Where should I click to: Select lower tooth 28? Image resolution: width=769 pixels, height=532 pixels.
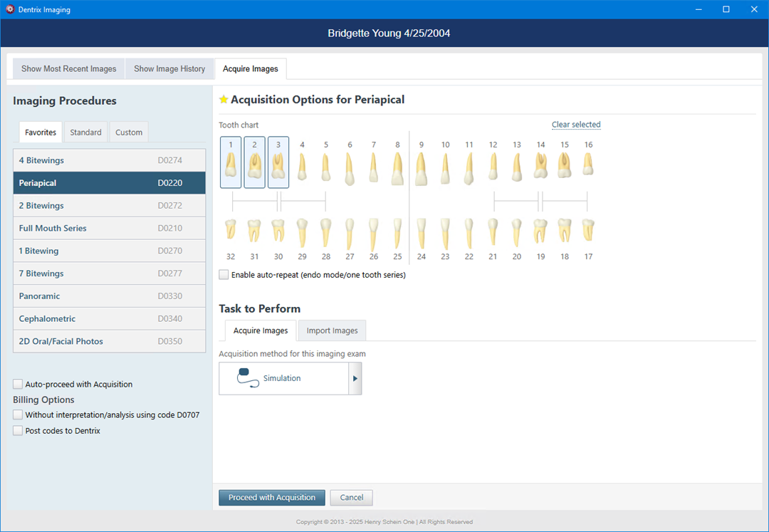pyautogui.click(x=326, y=233)
